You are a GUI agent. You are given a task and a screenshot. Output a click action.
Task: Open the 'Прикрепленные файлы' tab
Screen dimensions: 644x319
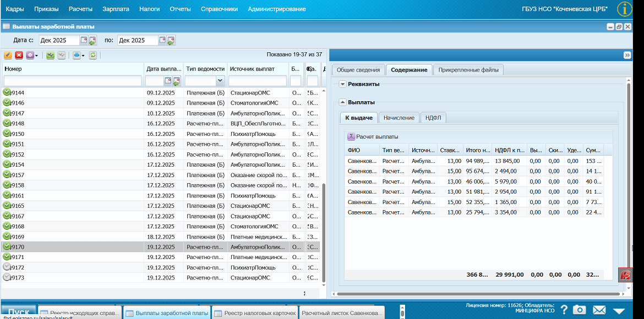468,70
